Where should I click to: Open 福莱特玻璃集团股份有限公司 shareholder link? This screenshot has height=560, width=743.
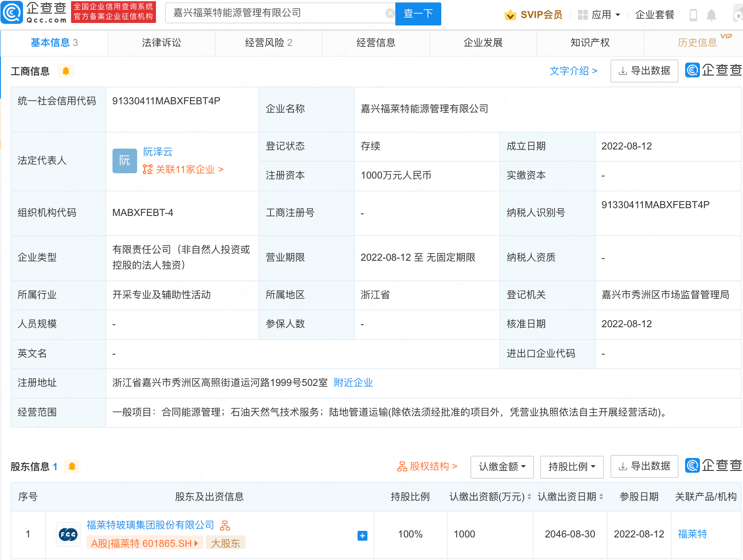(150, 525)
